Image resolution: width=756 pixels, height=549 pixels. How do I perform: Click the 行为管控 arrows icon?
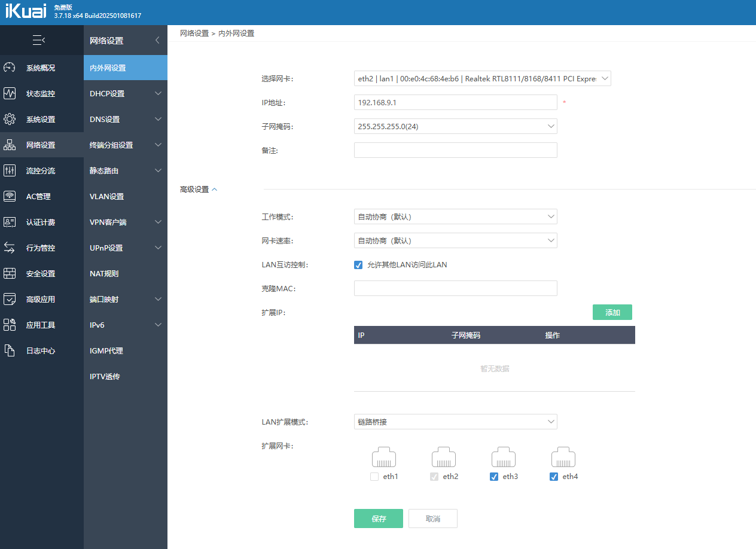[10, 248]
